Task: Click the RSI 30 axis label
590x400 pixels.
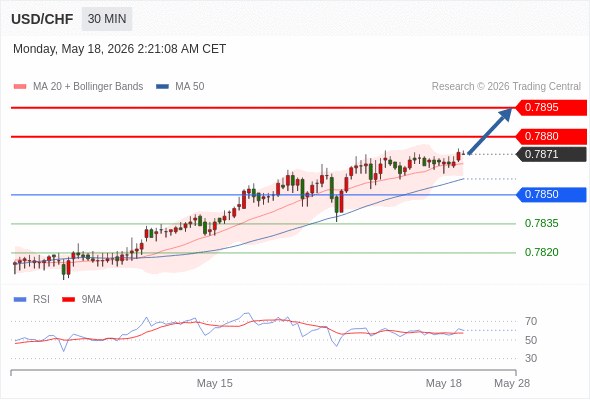Action: [x=531, y=358]
